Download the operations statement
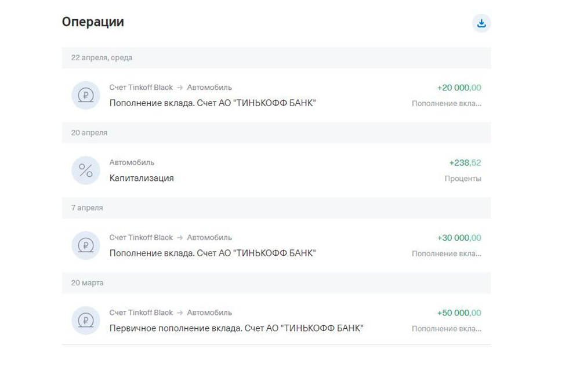The height and width of the screenshot is (392, 580). (x=481, y=23)
